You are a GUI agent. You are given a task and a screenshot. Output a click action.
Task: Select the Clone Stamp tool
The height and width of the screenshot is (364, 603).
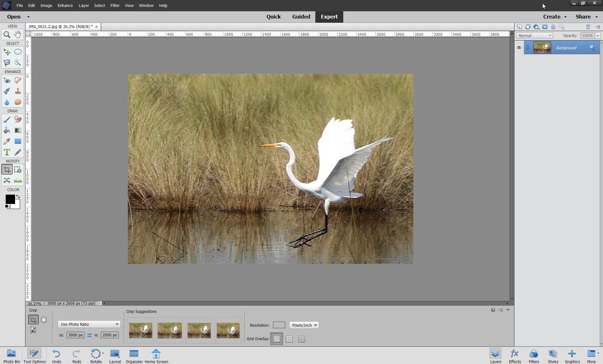pos(18,91)
